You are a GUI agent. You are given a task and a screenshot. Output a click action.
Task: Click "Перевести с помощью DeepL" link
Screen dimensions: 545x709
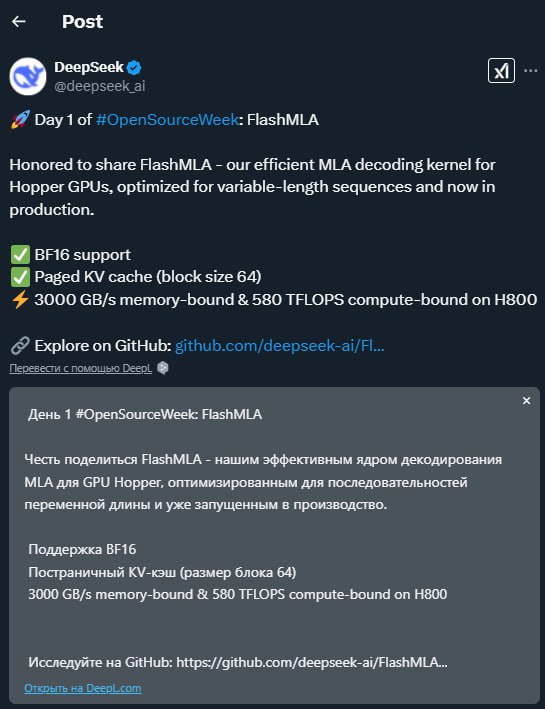coord(81,369)
